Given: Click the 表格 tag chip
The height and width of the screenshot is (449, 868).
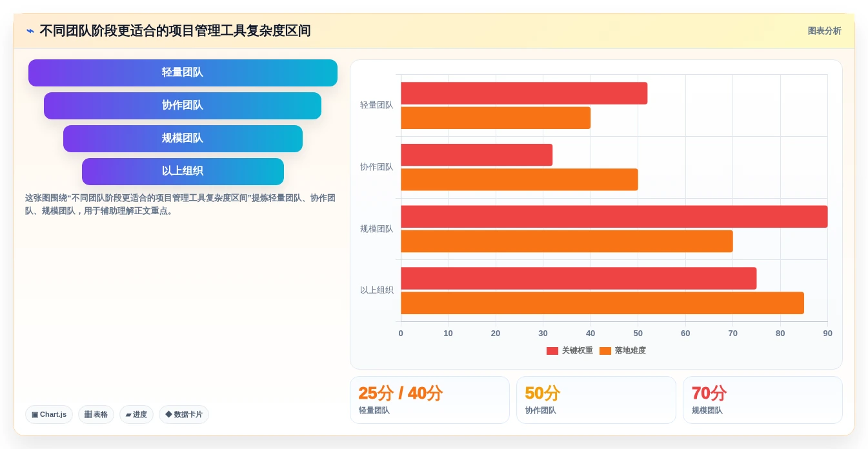Looking at the screenshot, I should coord(96,415).
